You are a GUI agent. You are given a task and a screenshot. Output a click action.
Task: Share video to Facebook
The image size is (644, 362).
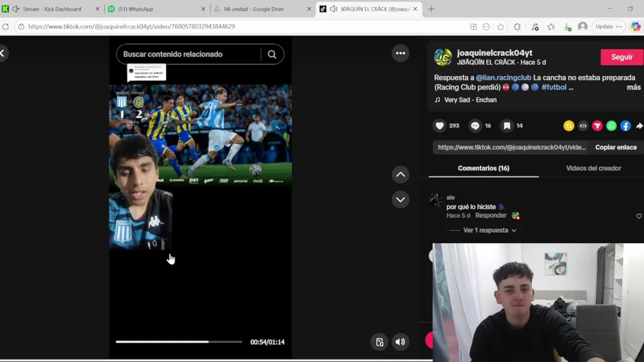[625, 126]
